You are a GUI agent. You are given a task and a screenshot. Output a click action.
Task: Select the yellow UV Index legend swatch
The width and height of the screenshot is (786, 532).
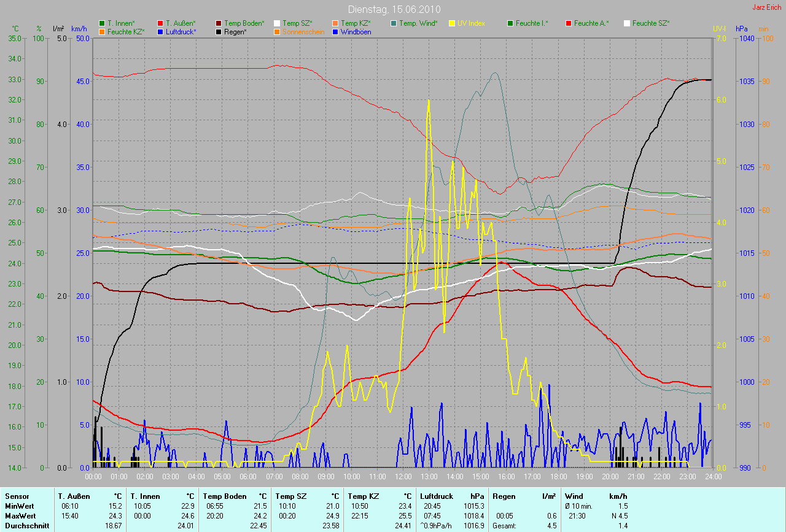pyautogui.click(x=452, y=23)
